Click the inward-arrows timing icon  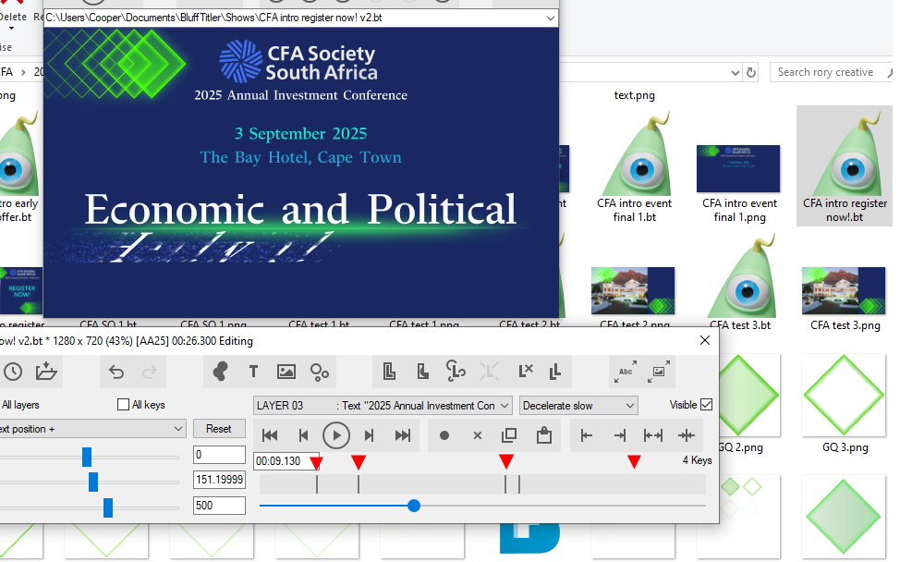(687, 435)
